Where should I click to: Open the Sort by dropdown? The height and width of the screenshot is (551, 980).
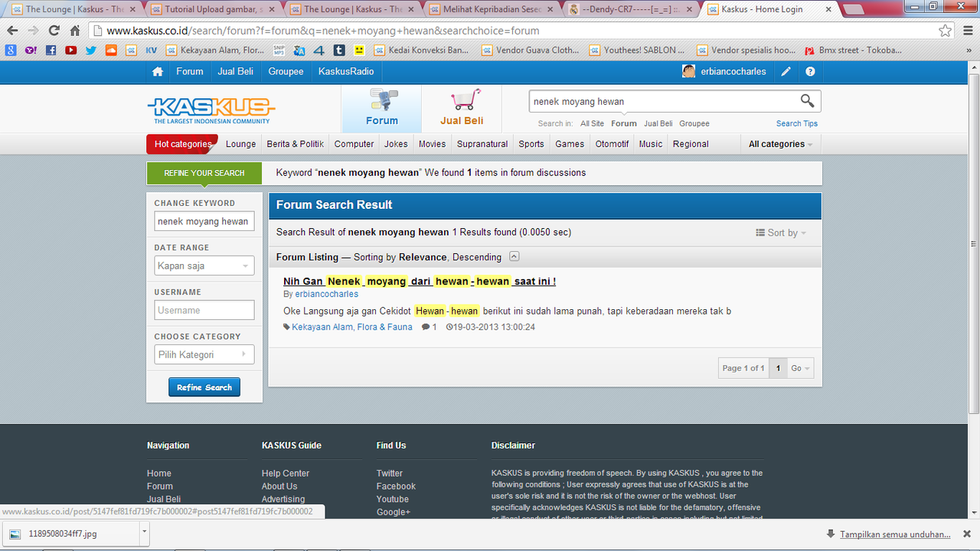781,233
